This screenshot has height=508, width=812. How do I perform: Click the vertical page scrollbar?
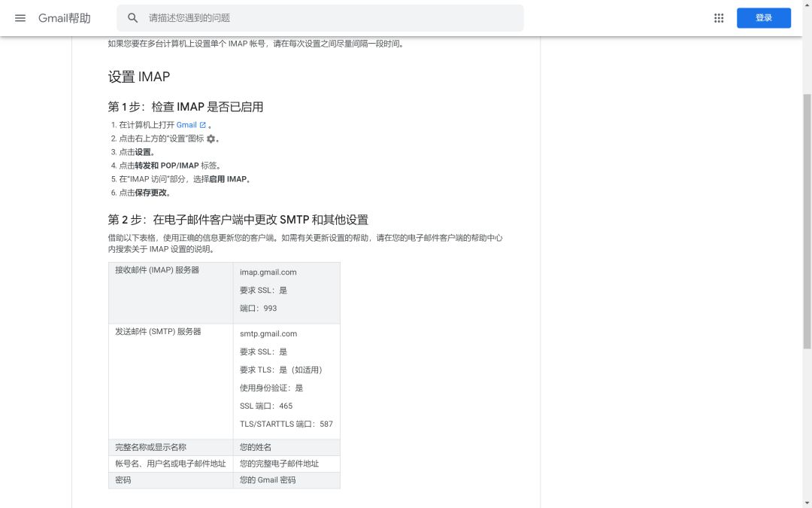807,226
